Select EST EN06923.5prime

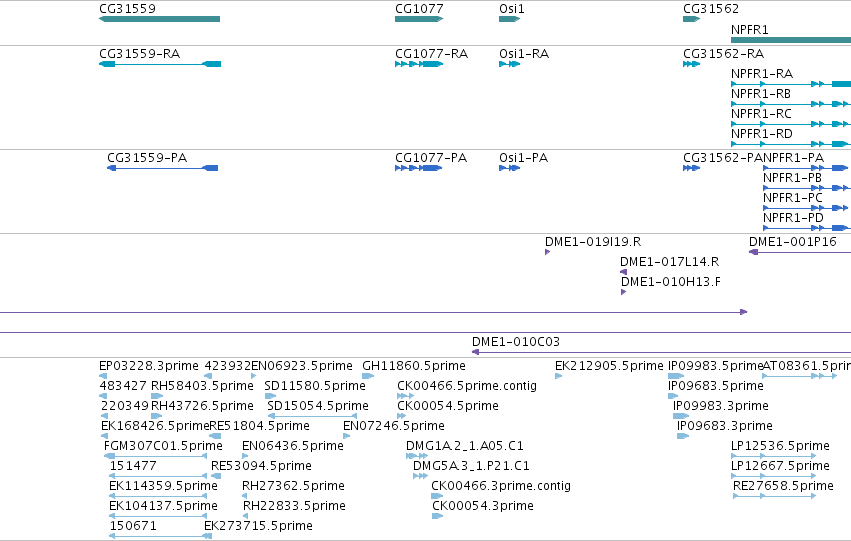click(254, 376)
